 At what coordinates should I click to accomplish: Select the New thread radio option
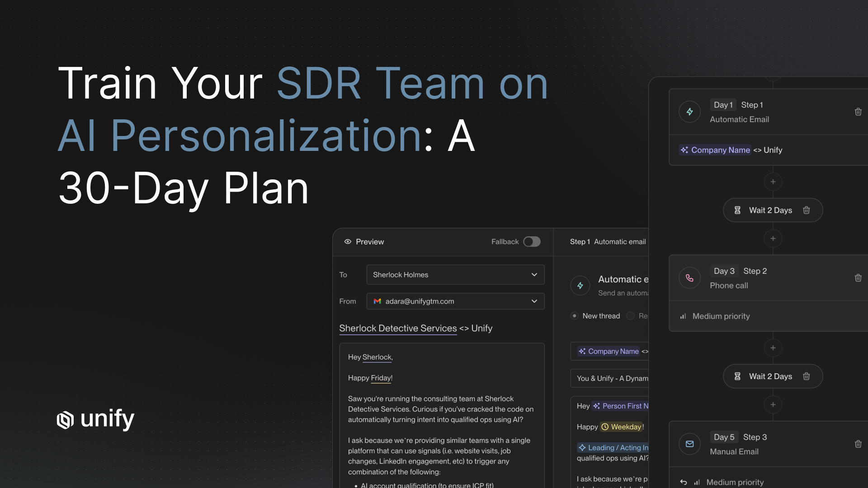[575, 316]
